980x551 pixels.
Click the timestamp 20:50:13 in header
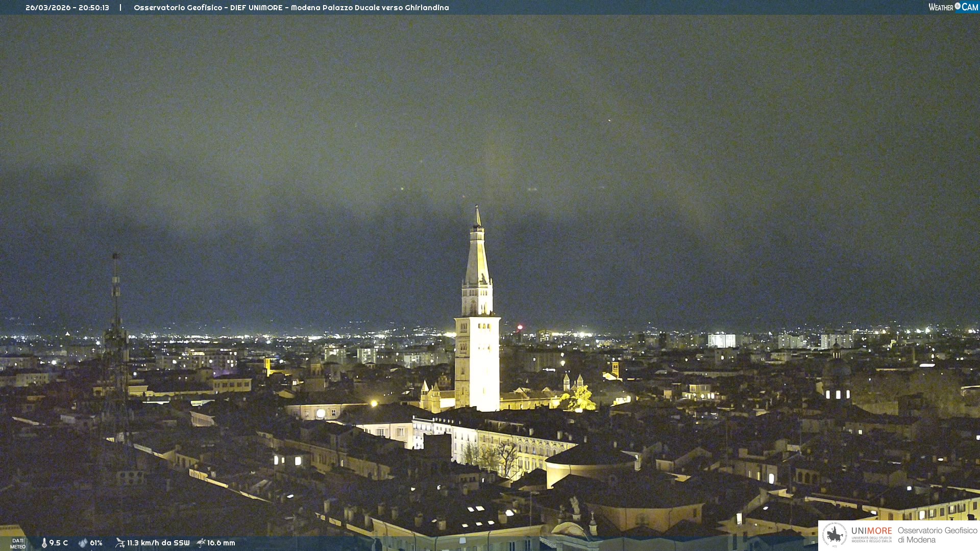click(x=94, y=8)
